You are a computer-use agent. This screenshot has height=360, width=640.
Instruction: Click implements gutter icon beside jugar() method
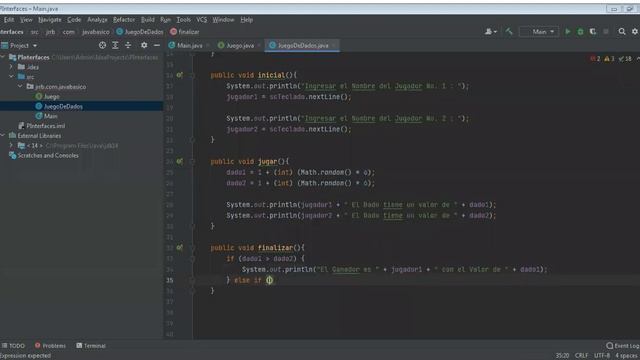(180, 162)
